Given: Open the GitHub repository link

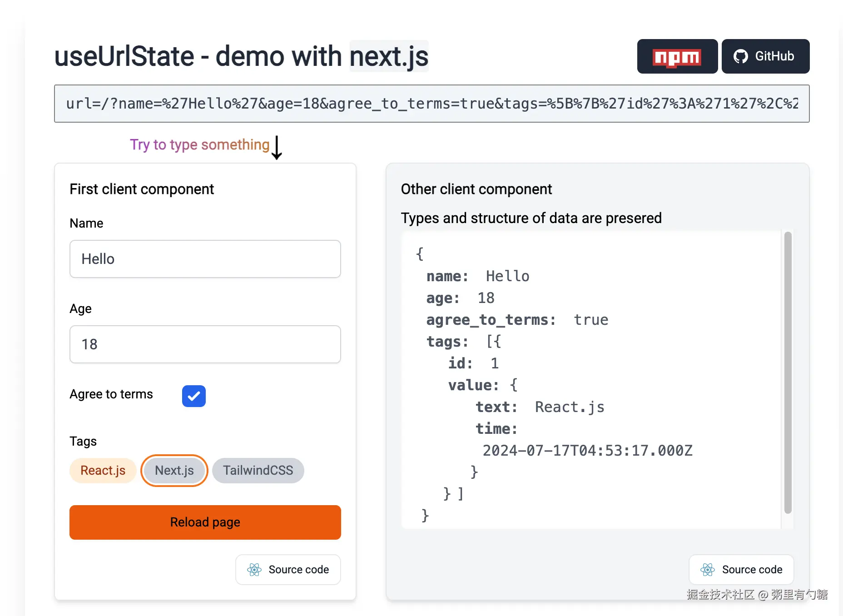Looking at the screenshot, I should click(x=765, y=56).
